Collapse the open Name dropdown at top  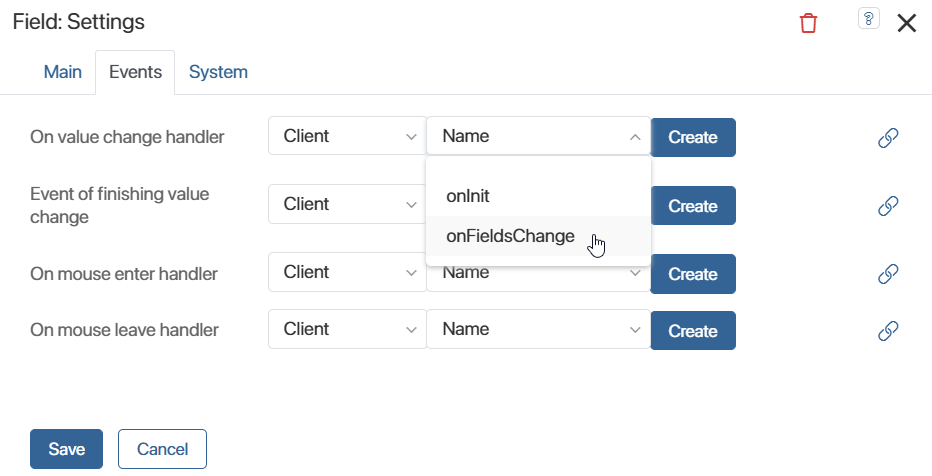[x=539, y=136]
